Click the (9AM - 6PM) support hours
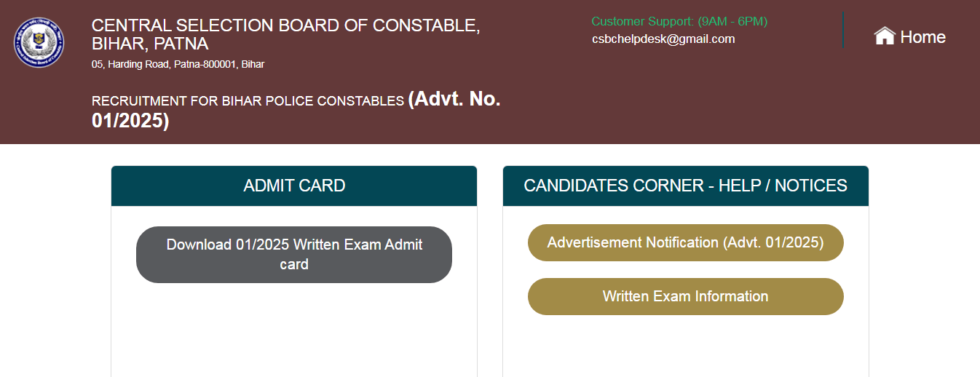Viewport: 980px width, 377px height. 732,22
